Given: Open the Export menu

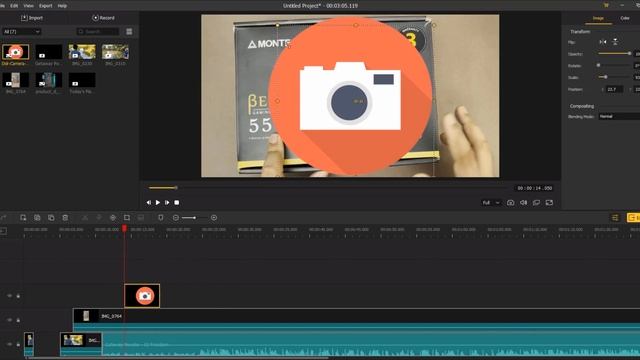Looking at the screenshot, I should (46, 6).
